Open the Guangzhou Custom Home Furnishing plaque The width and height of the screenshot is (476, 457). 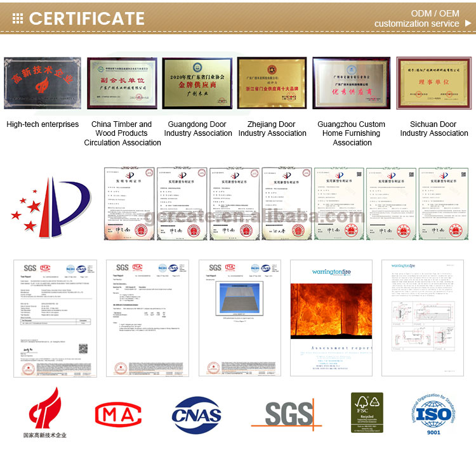(x=352, y=83)
